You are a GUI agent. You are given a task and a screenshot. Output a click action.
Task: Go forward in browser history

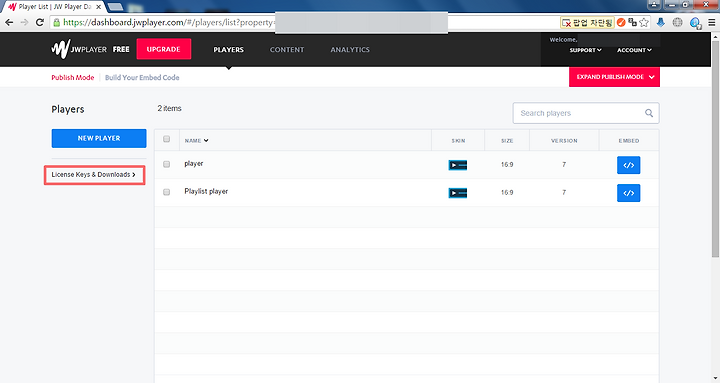(x=24, y=22)
